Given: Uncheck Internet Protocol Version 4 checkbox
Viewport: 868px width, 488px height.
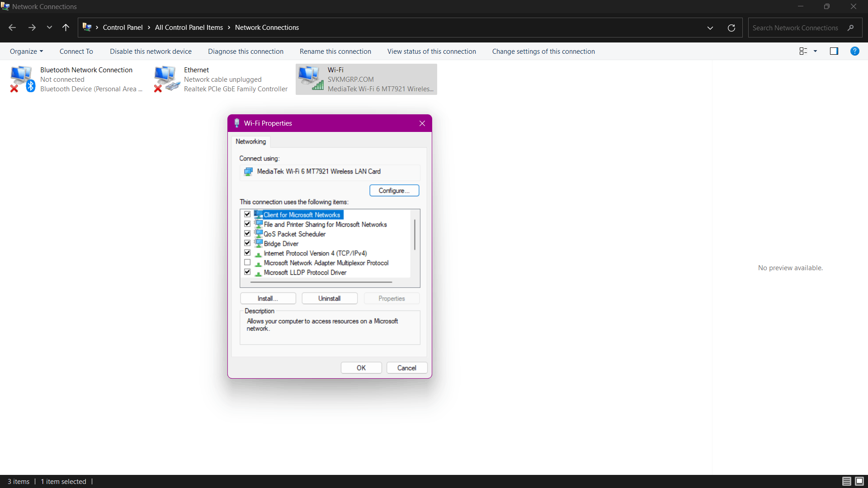Looking at the screenshot, I should click(x=247, y=253).
